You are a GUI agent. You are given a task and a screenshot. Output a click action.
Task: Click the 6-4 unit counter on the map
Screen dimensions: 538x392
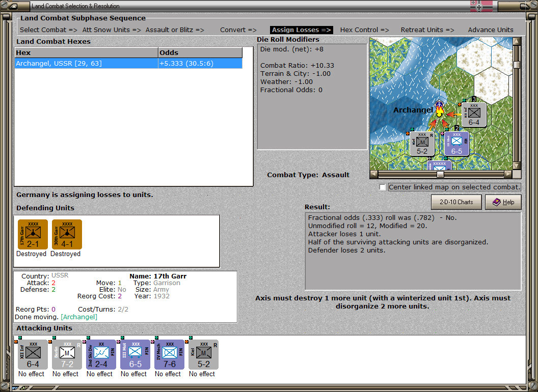[x=473, y=114]
